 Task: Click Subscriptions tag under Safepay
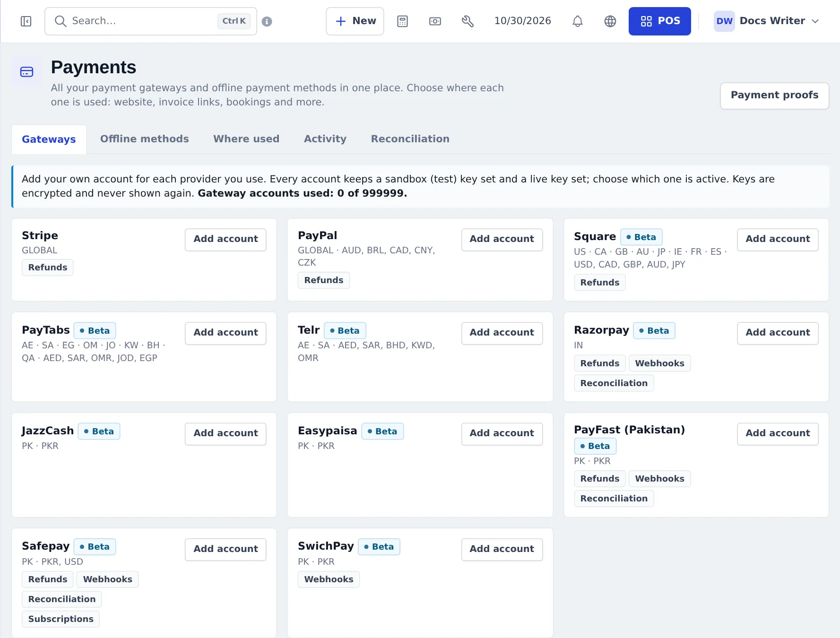(61, 619)
